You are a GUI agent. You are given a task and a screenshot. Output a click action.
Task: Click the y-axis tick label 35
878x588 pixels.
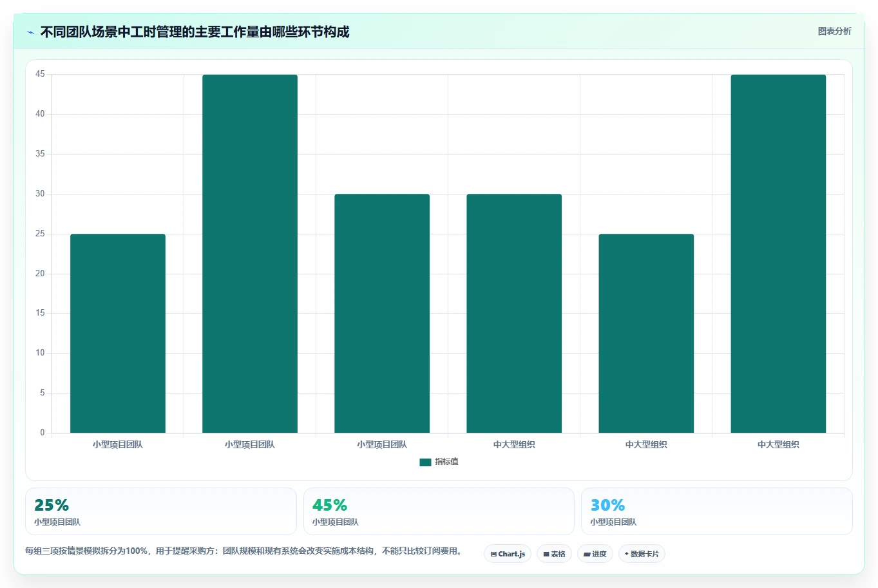(41, 154)
